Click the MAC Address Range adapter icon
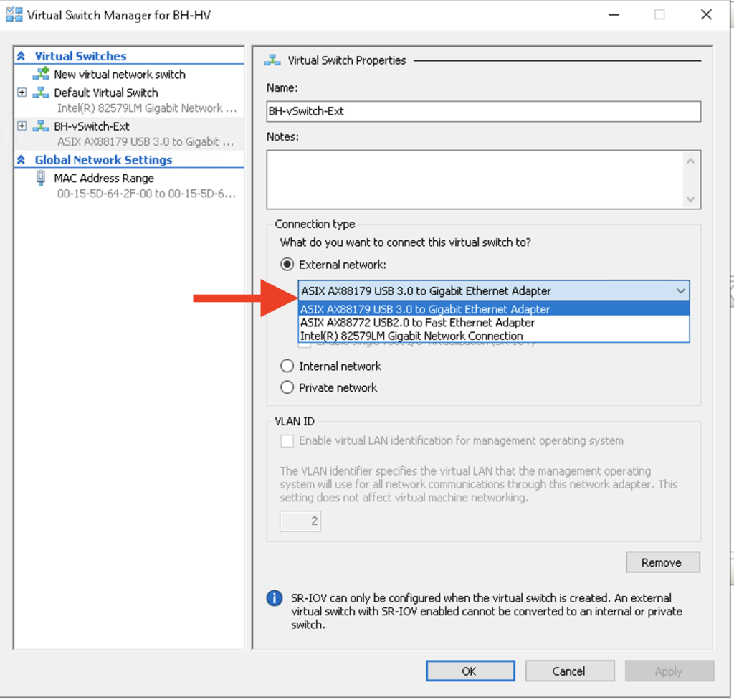This screenshot has height=700, width=734. (x=41, y=178)
